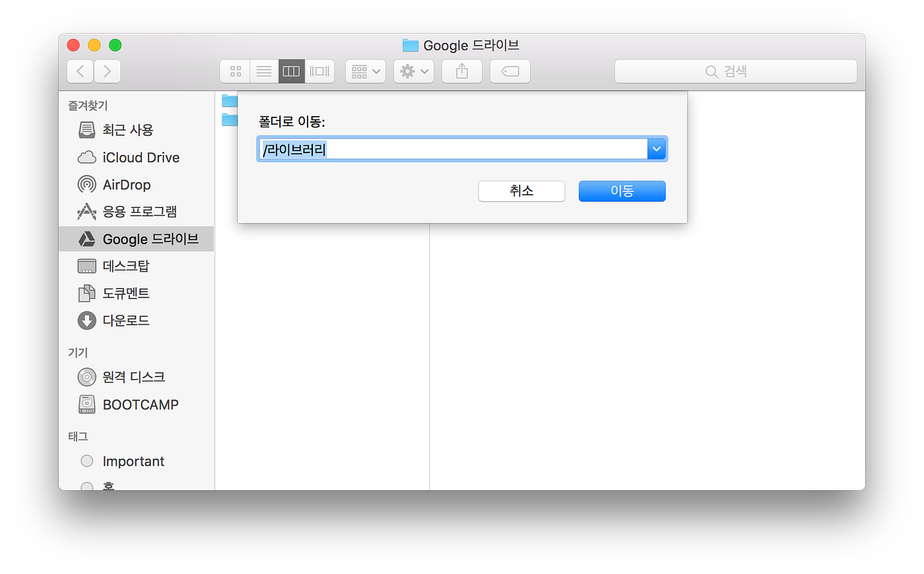Go back with the left arrow button

click(x=81, y=71)
